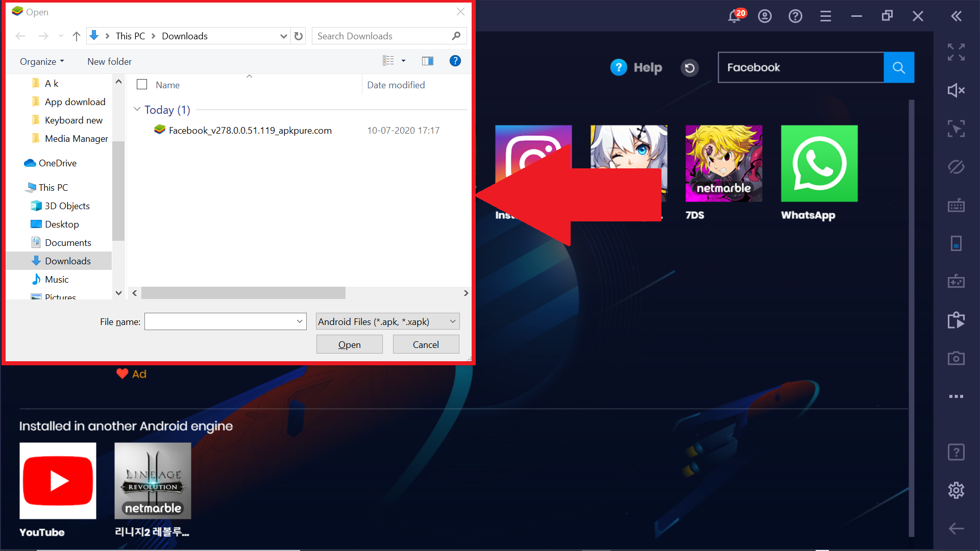
Task: Click the horizontal scrollbar in file list
Action: (x=243, y=293)
